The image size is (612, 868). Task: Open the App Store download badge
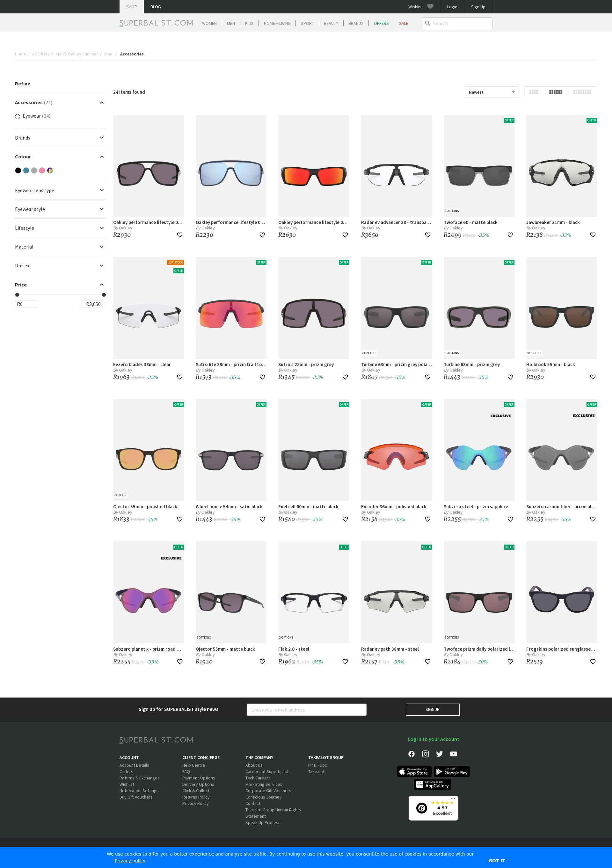(x=414, y=771)
